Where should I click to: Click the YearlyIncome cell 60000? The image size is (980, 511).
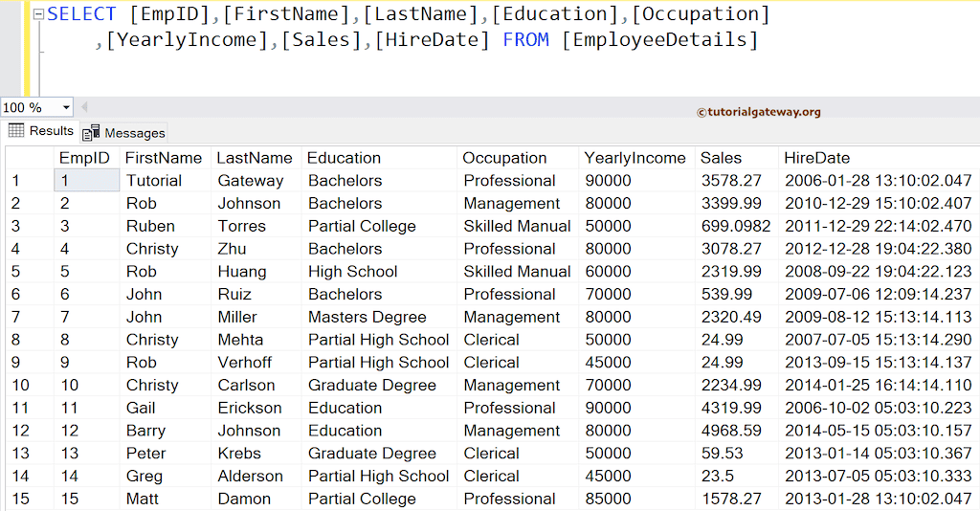[636, 272]
